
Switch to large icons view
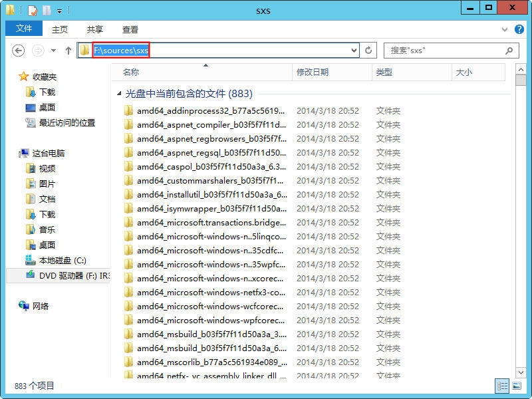point(517,386)
